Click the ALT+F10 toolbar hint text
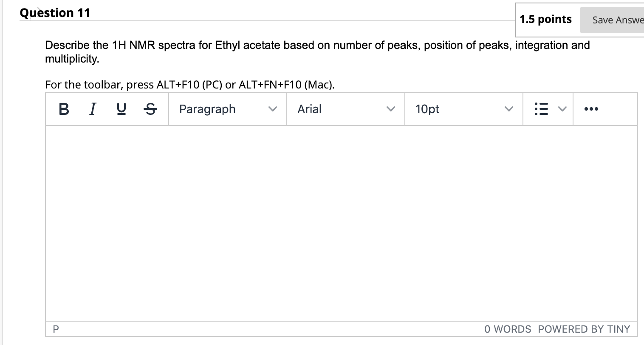Viewport: 644px width, 345px height. 190,85
